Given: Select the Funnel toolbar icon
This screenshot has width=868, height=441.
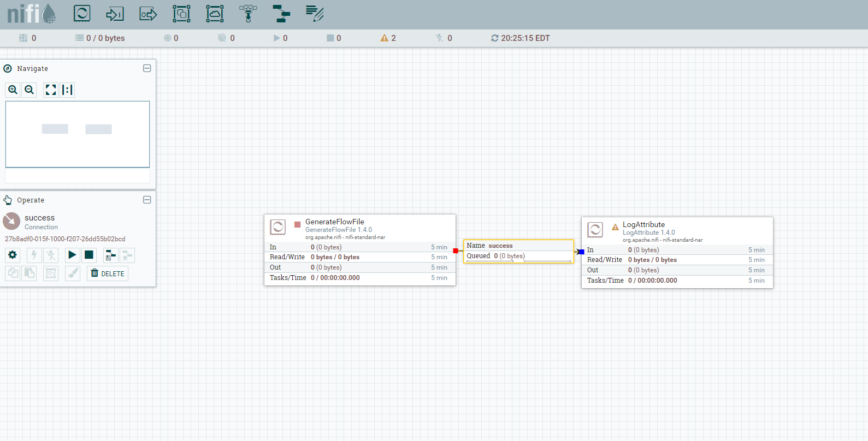Looking at the screenshot, I should (248, 14).
